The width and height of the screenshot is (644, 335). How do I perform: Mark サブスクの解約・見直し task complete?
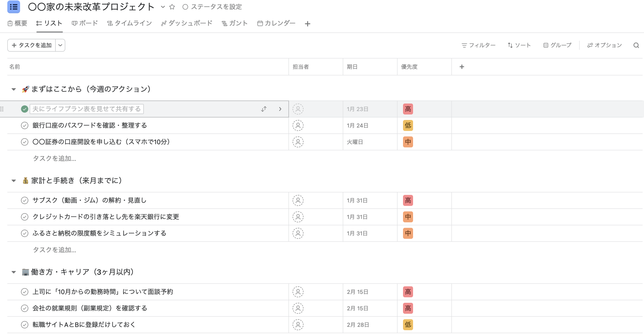pos(24,200)
